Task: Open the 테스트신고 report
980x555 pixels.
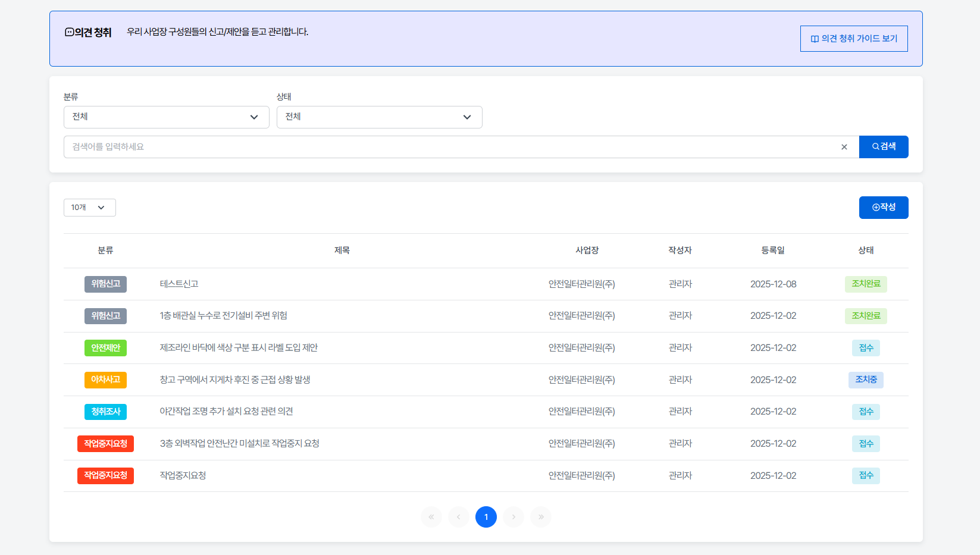Action: point(179,284)
